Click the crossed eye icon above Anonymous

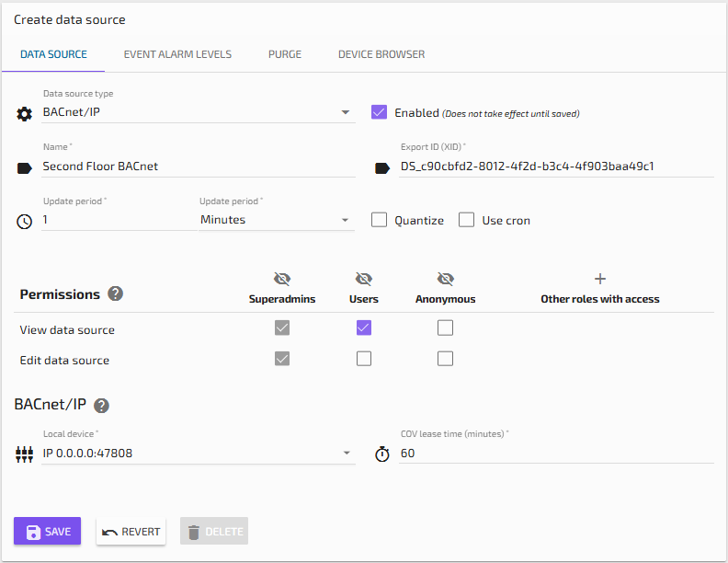tap(446, 279)
